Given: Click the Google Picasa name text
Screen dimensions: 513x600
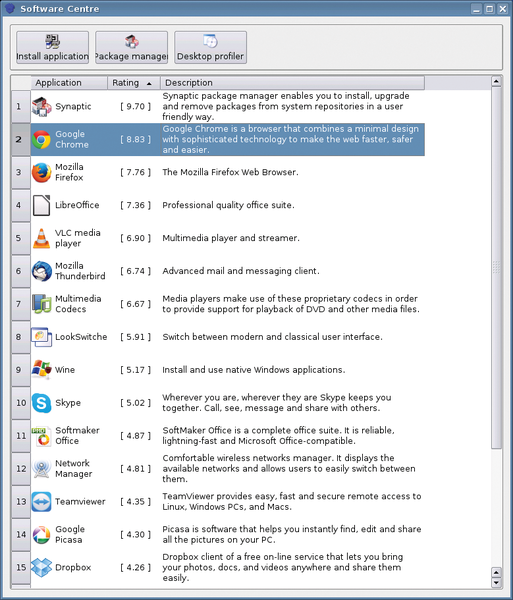Looking at the screenshot, I should [x=70, y=534].
